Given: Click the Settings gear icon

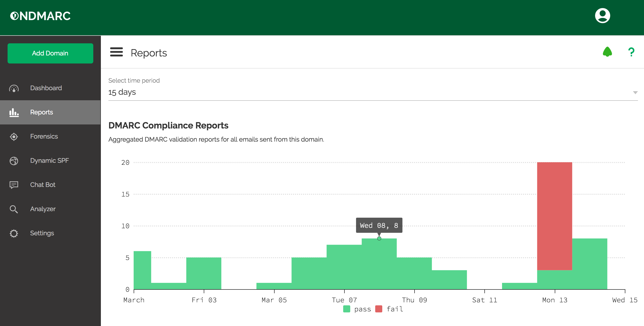Looking at the screenshot, I should click(14, 233).
